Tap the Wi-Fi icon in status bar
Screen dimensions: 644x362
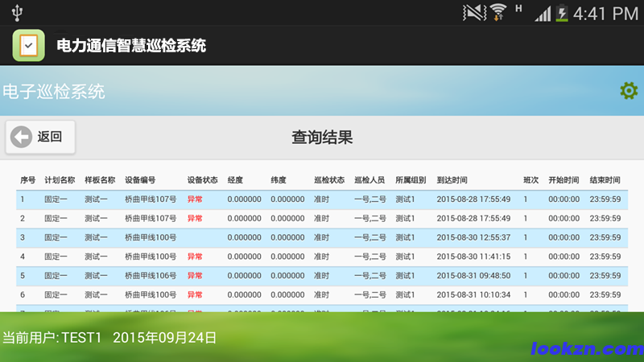pyautogui.click(x=498, y=12)
